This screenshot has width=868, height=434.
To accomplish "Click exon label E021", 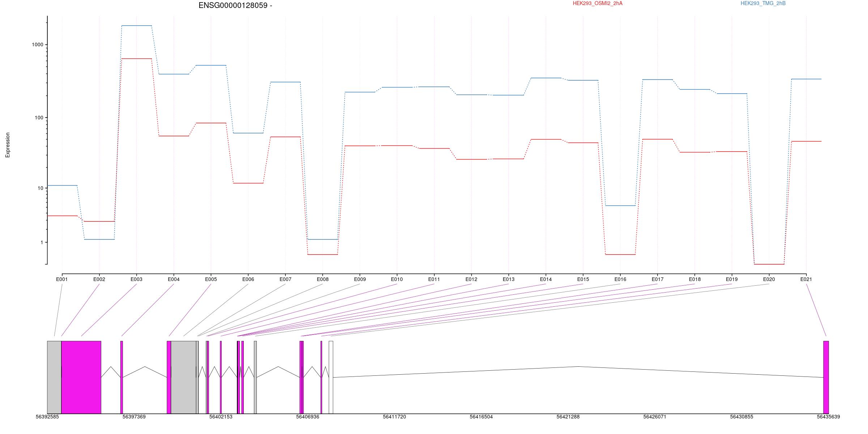I will click(x=806, y=279).
